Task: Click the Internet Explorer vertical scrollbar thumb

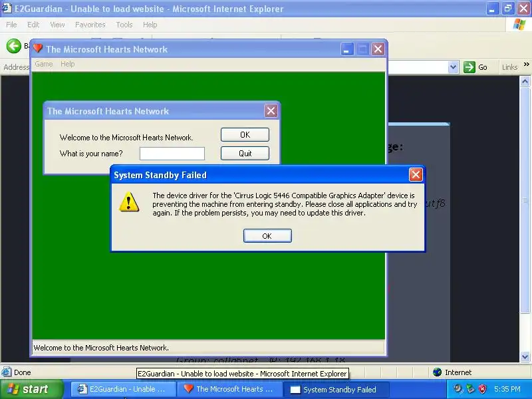Action: [x=525, y=200]
